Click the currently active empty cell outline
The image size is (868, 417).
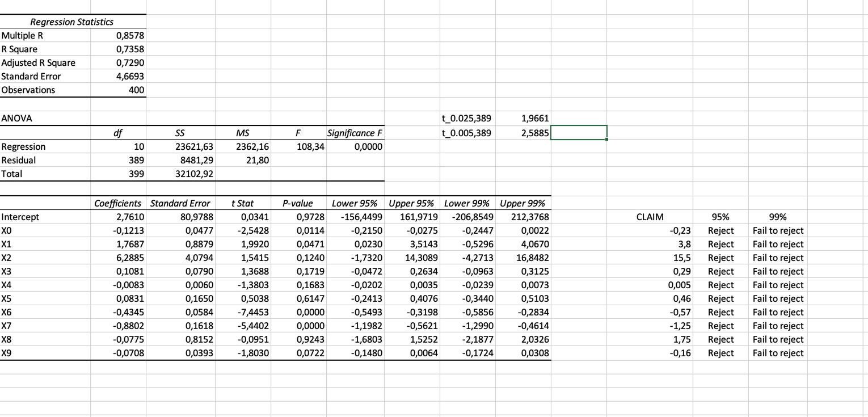578,133
